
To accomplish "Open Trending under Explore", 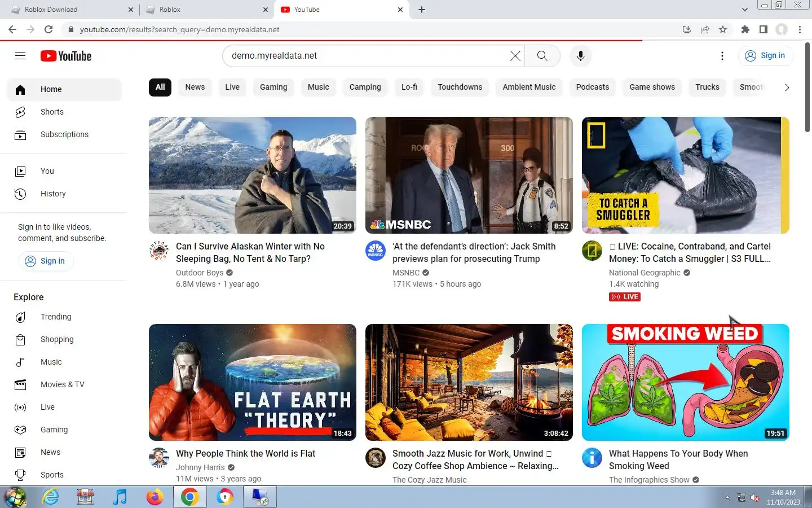I will [x=64, y=317].
